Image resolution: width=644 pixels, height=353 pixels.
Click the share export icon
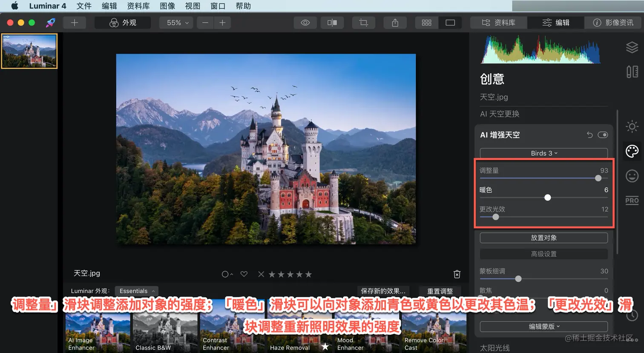(x=395, y=23)
